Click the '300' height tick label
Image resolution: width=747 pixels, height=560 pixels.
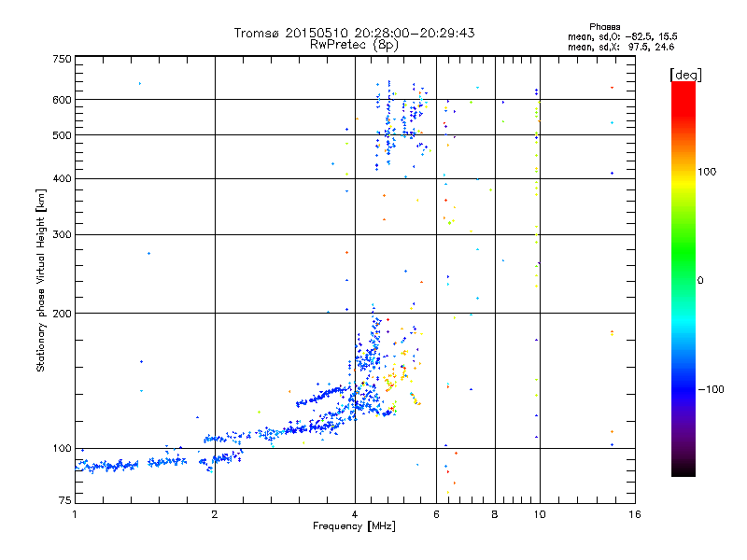[x=62, y=235]
